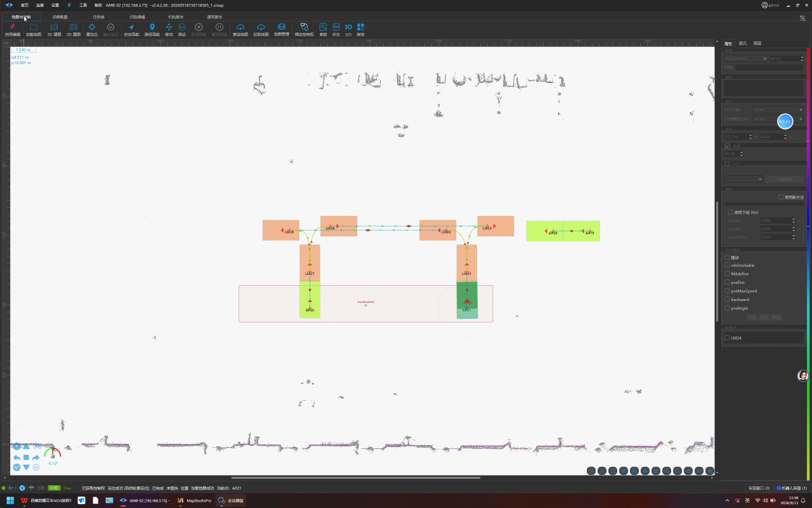Step the pgvDy value spinner

pos(793,229)
